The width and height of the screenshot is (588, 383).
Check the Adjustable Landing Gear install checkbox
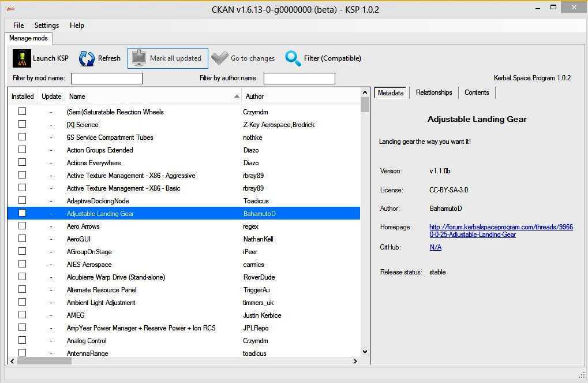coord(22,213)
